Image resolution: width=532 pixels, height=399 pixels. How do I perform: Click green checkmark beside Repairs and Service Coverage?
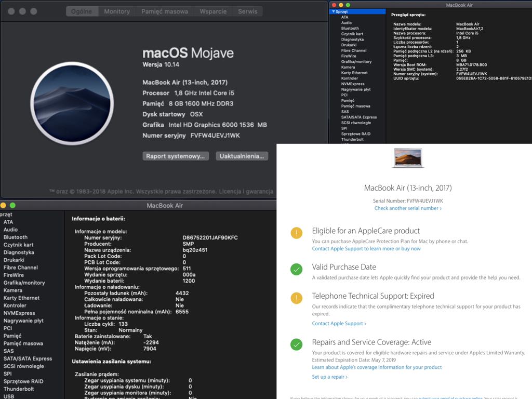(x=296, y=344)
